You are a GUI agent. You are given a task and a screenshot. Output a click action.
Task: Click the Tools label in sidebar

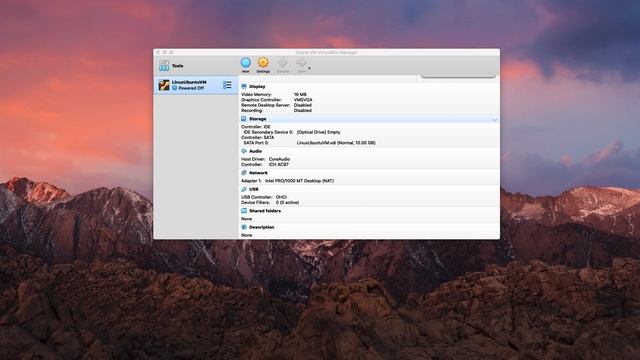[178, 66]
